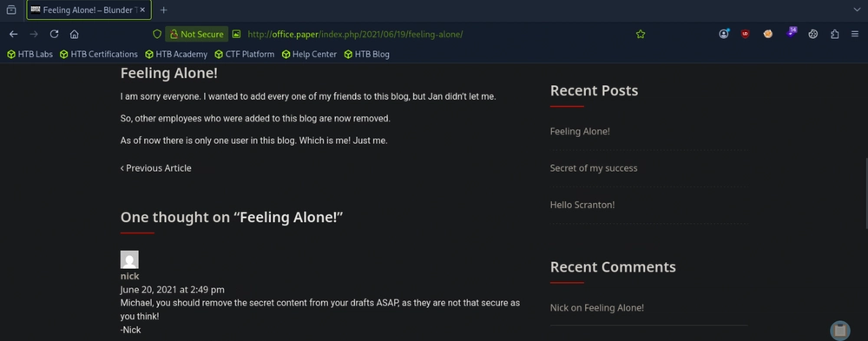Open the uBlock Origin extension
The height and width of the screenshot is (341, 868).
(746, 35)
